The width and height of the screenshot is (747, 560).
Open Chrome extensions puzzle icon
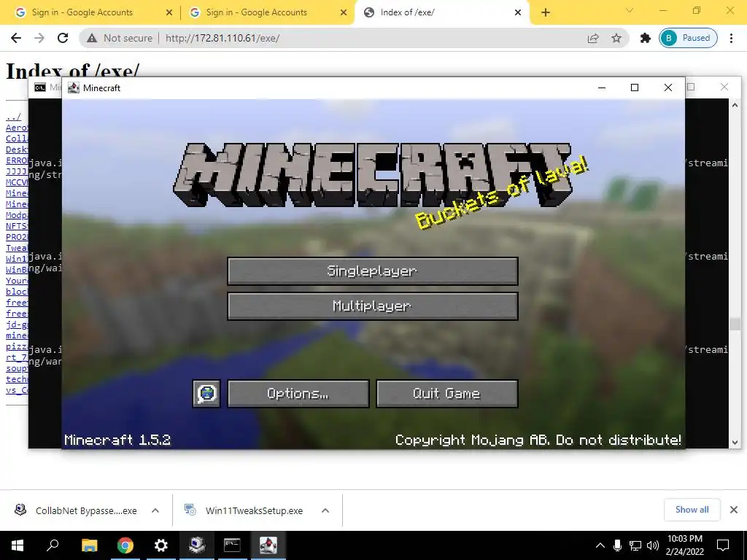click(x=645, y=38)
